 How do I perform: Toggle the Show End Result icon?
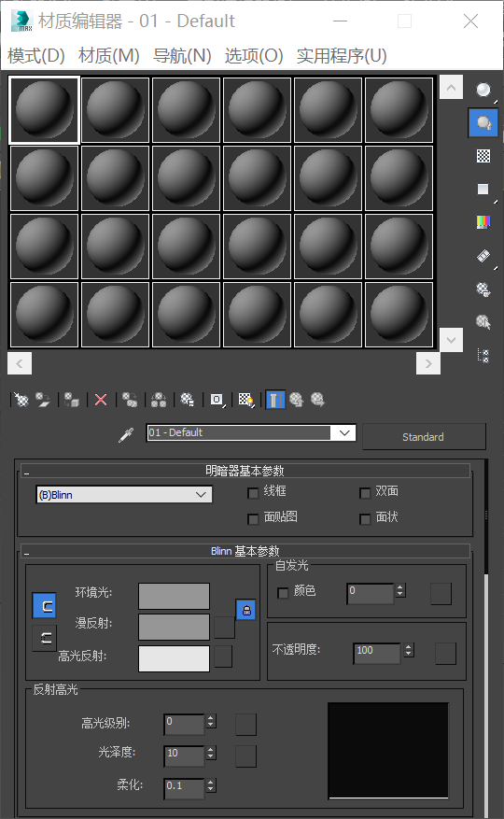tap(275, 400)
